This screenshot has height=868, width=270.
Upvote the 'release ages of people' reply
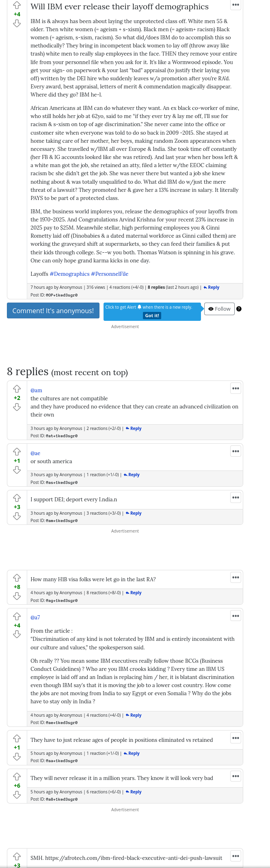17,738
